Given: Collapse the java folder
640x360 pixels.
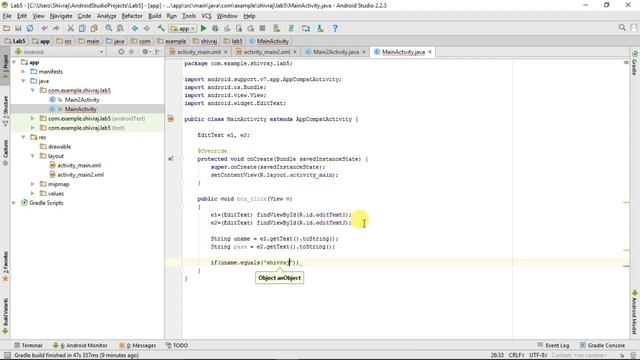Looking at the screenshot, I should (x=23, y=81).
